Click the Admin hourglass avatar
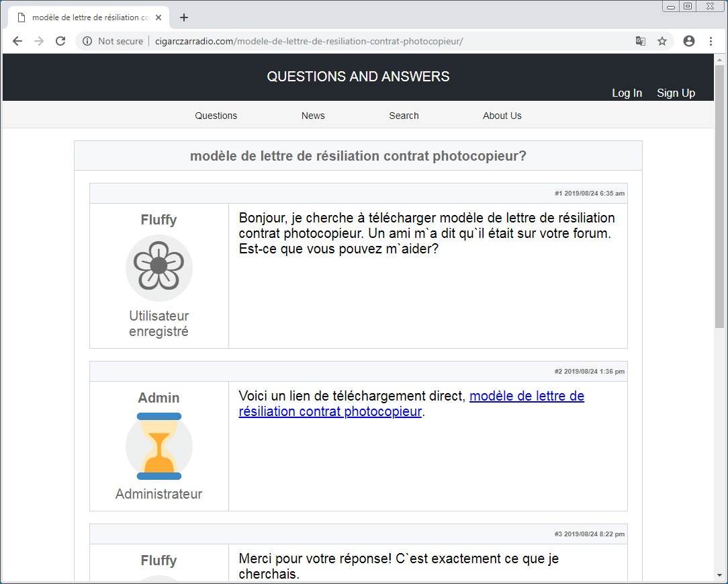Image resolution: width=728 pixels, height=584 pixels. (x=158, y=446)
